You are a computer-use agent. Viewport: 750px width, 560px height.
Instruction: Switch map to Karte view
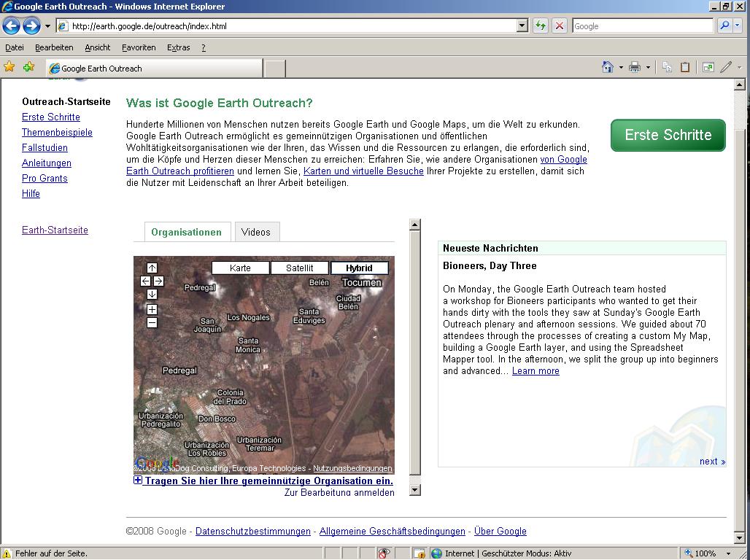[x=240, y=268]
